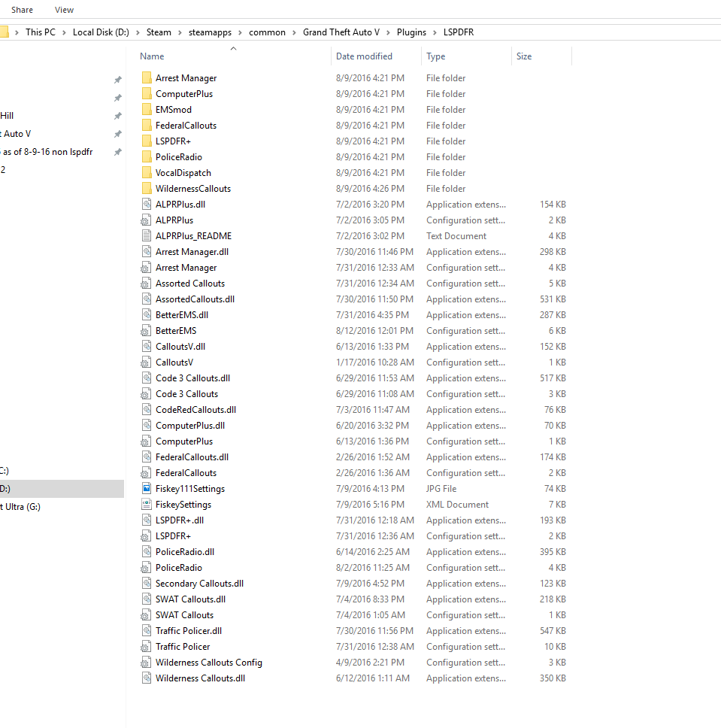Click the pin icon beside Hill
This screenshot has height=728, width=721.
click(118, 116)
